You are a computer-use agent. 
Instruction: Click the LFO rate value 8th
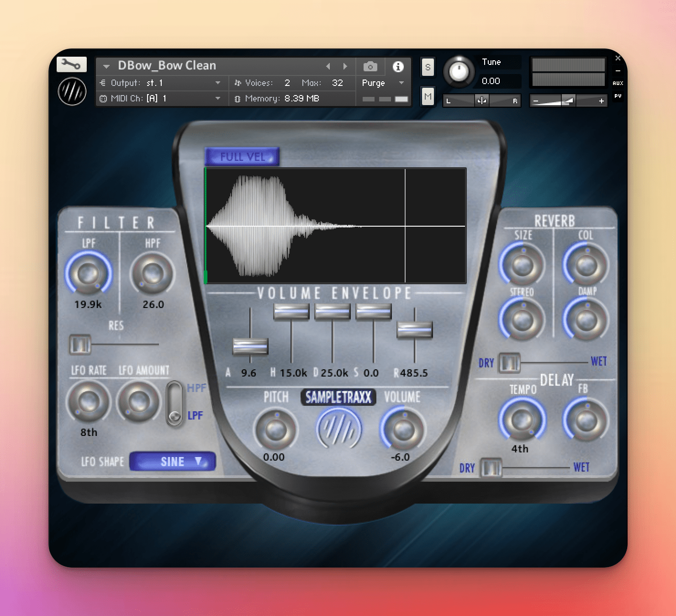pos(89,432)
